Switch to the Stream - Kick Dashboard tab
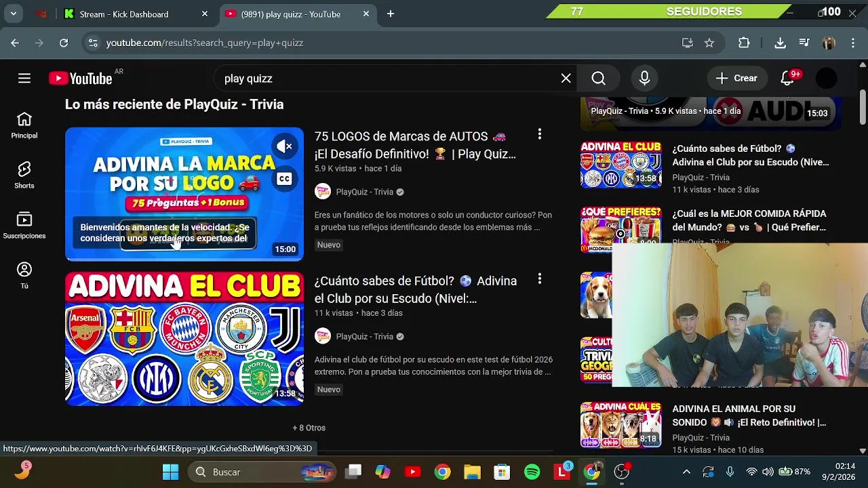The width and height of the screenshot is (868, 488). pos(136,14)
